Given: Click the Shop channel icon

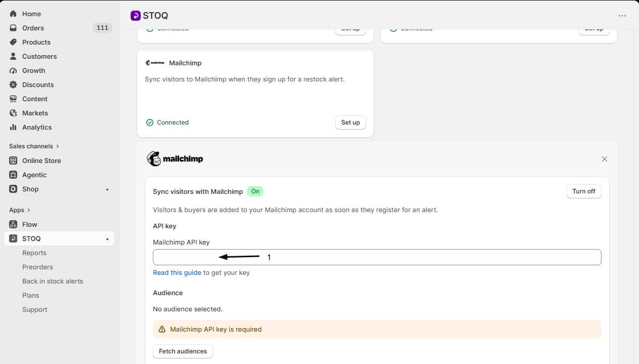Looking at the screenshot, I should coord(13,189).
